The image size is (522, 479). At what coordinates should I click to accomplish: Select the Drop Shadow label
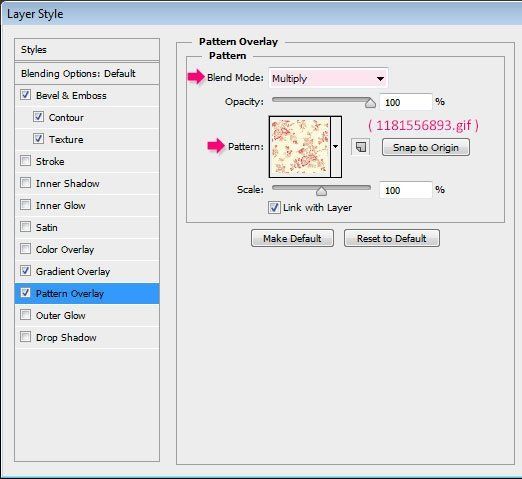coord(66,338)
